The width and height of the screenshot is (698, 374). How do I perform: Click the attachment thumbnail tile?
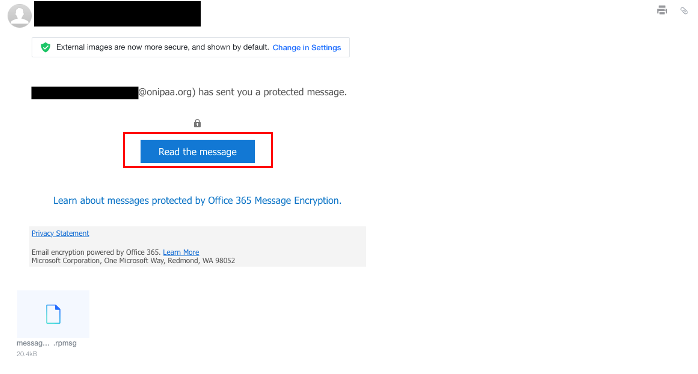(53, 314)
